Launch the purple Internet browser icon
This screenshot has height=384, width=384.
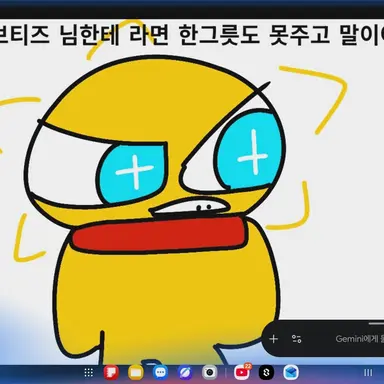point(185,372)
